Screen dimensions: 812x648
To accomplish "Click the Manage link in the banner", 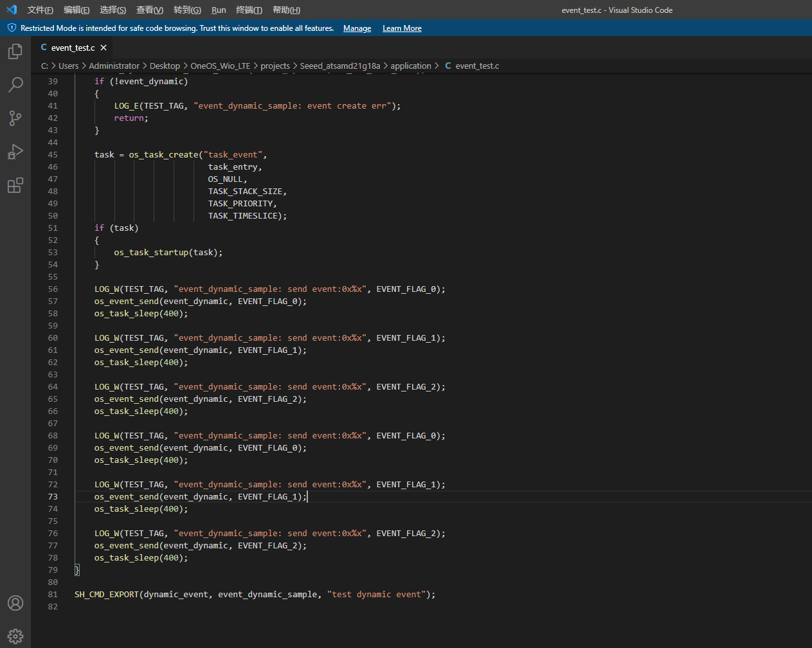I will coord(357,28).
